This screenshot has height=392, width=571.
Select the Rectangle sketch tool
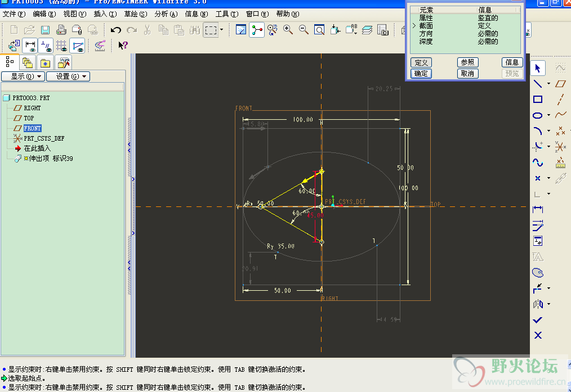(538, 100)
